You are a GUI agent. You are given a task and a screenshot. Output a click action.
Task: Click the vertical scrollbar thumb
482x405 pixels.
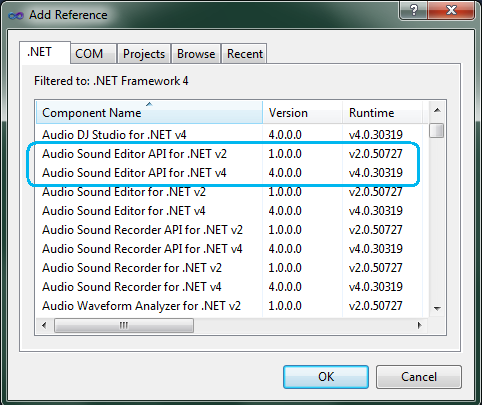[436, 130]
